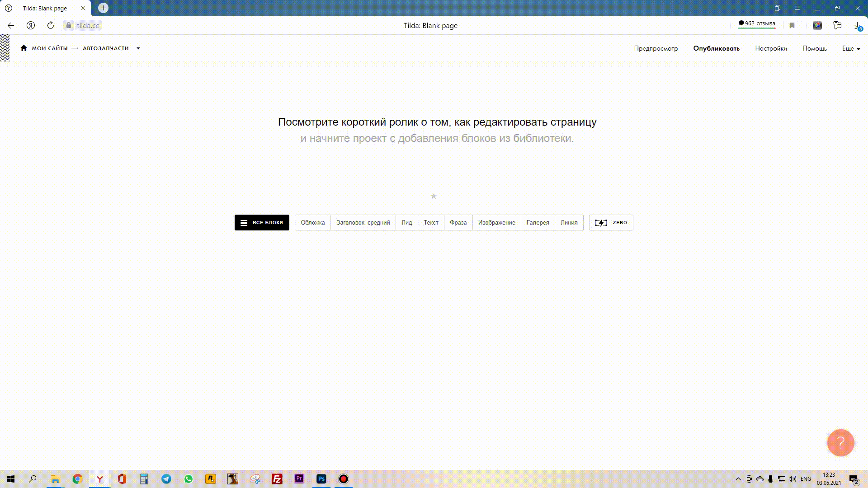Open the new tab plus button
The width and height of the screenshot is (868, 488).
103,8
